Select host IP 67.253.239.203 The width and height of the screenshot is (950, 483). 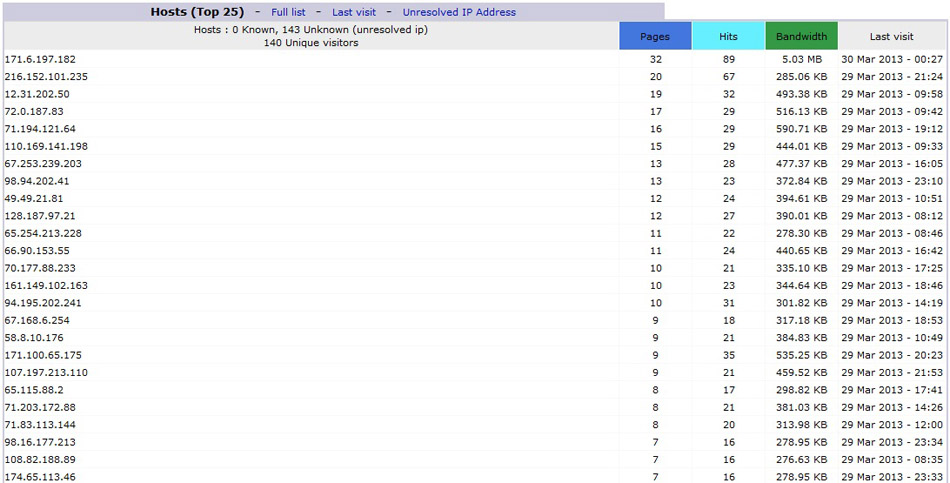pyautogui.click(x=43, y=164)
